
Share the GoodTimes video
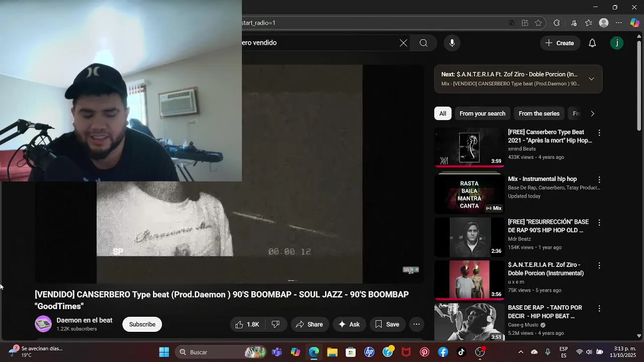pyautogui.click(x=310, y=324)
